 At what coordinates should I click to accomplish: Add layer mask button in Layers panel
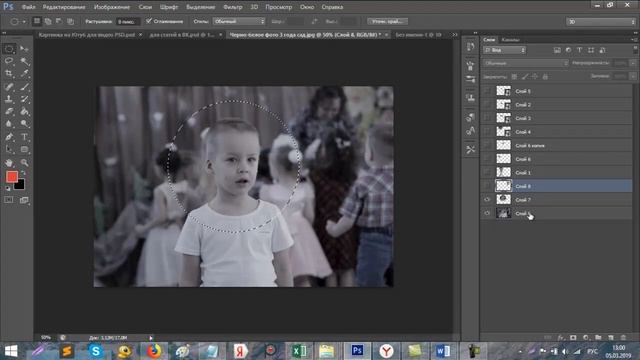[573, 338]
